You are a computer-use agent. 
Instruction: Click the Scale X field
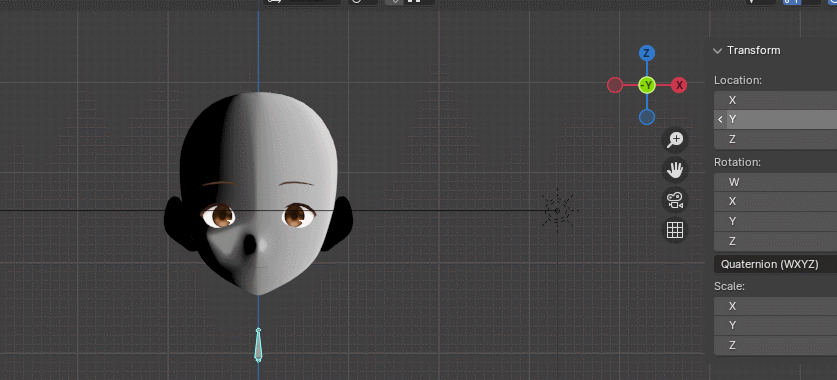pyautogui.click(x=776, y=306)
